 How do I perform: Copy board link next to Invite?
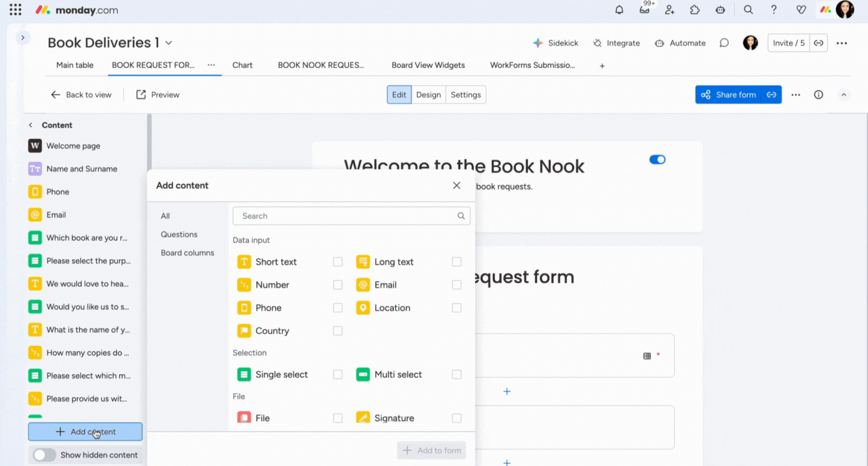click(x=819, y=43)
